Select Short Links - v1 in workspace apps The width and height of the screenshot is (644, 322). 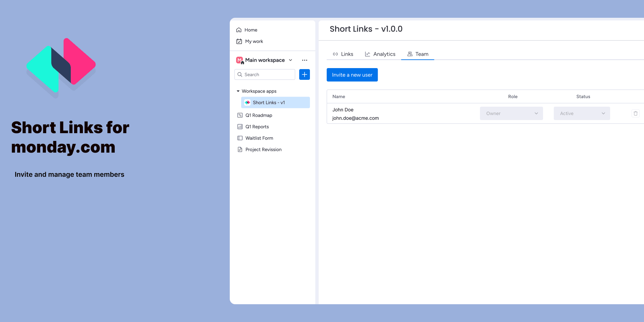point(275,103)
